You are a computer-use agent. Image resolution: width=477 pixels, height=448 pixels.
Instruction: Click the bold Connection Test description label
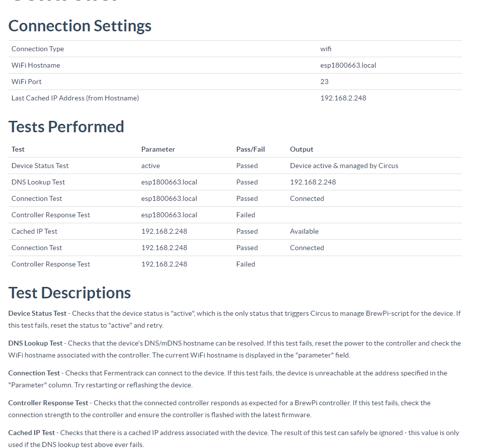[34, 373]
